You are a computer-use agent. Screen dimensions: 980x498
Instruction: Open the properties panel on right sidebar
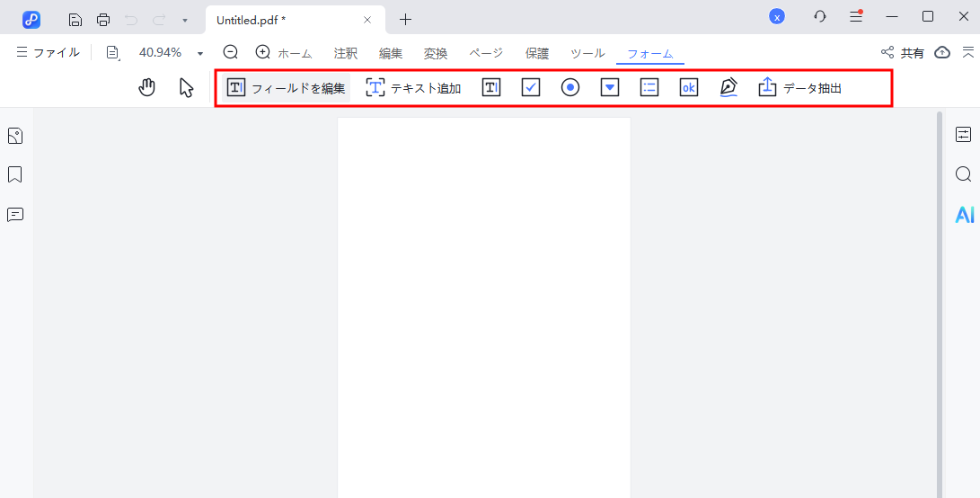pyautogui.click(x=964, y=135)
